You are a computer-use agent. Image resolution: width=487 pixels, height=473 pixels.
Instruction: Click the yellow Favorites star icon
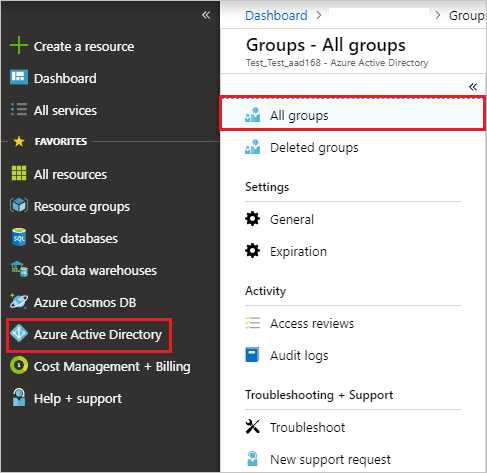tap(19, 141)
